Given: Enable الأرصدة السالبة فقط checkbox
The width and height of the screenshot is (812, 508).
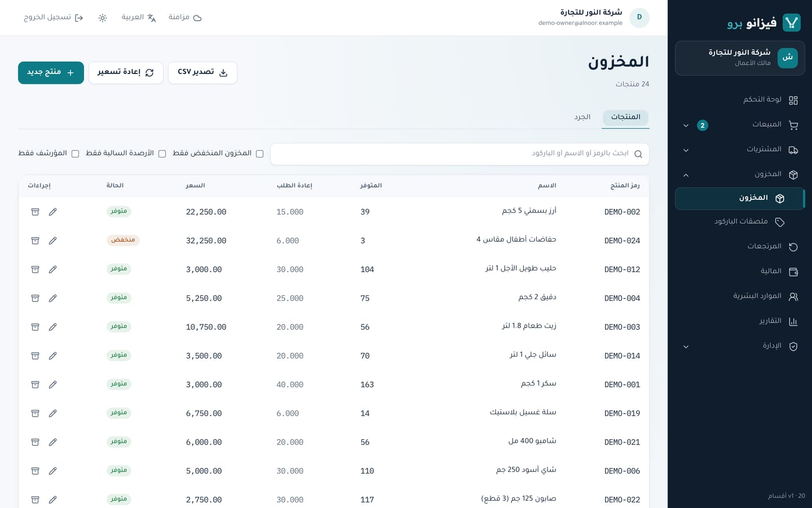Looking at the screenshot, I should (x=162, y=154).
